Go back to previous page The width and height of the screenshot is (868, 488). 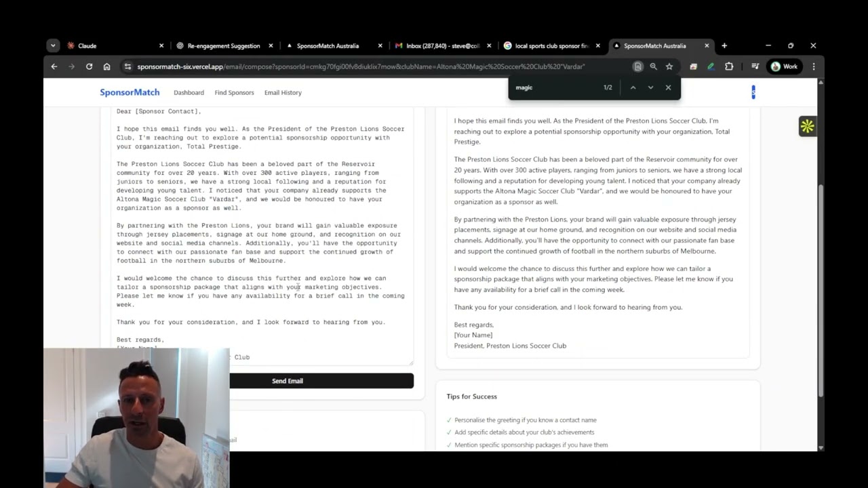pyautogui.click(x=54, y=66)
